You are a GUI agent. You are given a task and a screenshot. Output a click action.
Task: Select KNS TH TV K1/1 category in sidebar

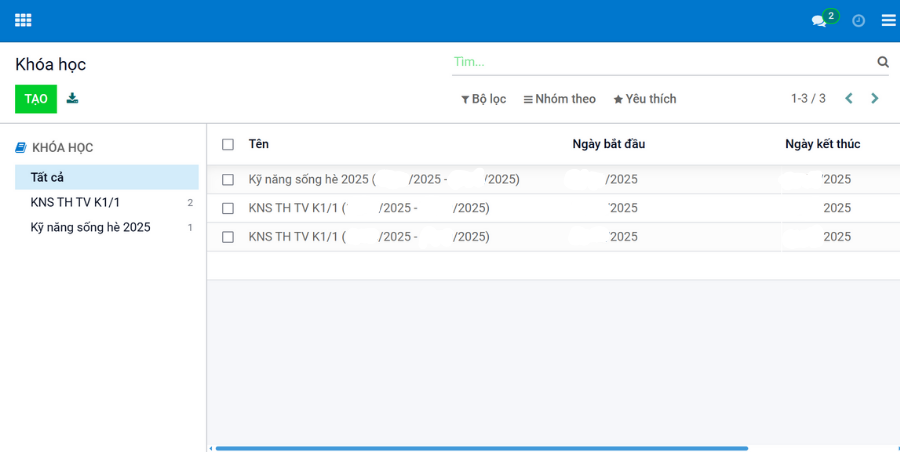click(x=75, y=202)
